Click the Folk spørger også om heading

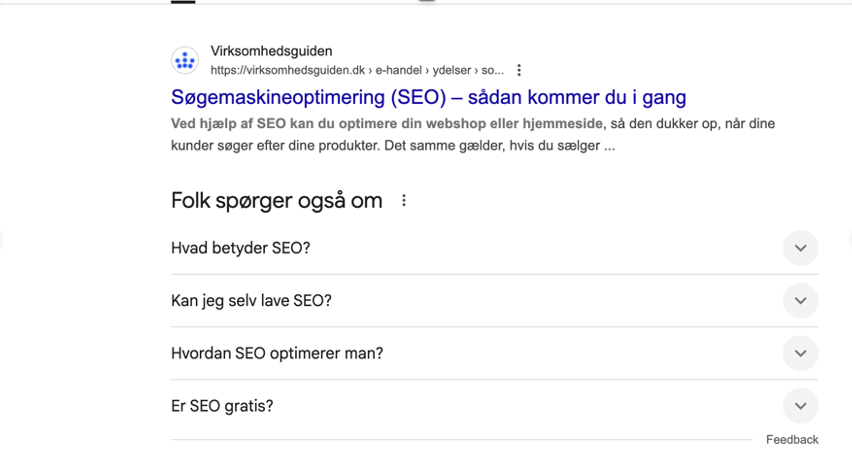(x=277, y=201)
